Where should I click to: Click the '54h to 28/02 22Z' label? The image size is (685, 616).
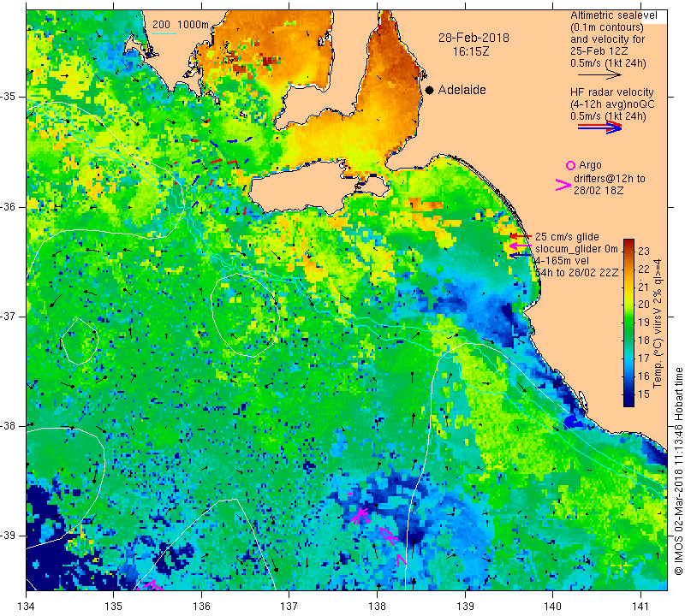(576, 272)
